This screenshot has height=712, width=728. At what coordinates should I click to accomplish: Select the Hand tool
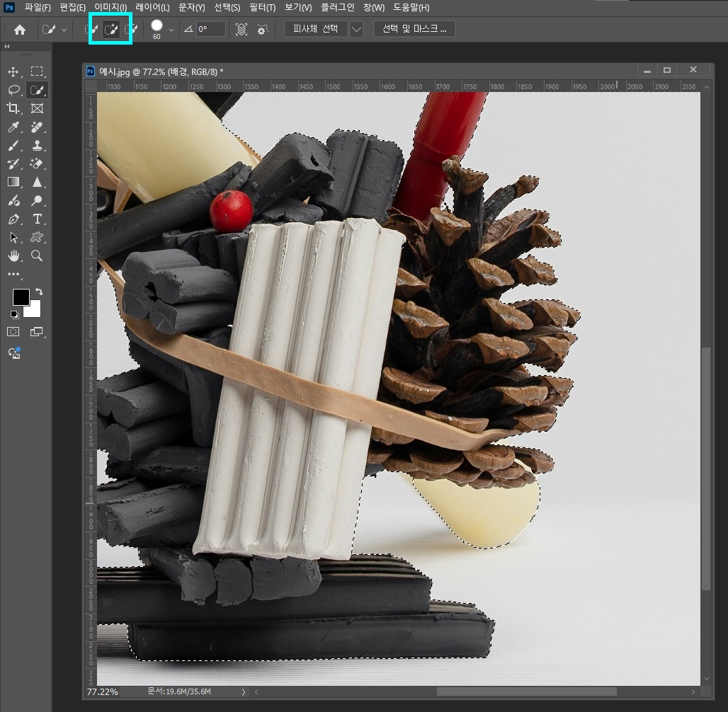pyautogui.click(x=13, y=255)
